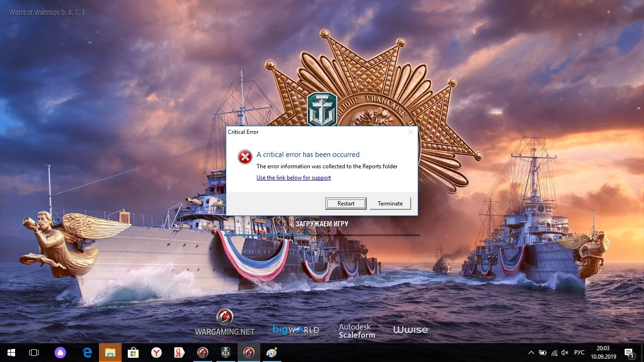Open the 'Use the link below for support' link
Viewport: 644px width, 362px height.
point(294,178)
